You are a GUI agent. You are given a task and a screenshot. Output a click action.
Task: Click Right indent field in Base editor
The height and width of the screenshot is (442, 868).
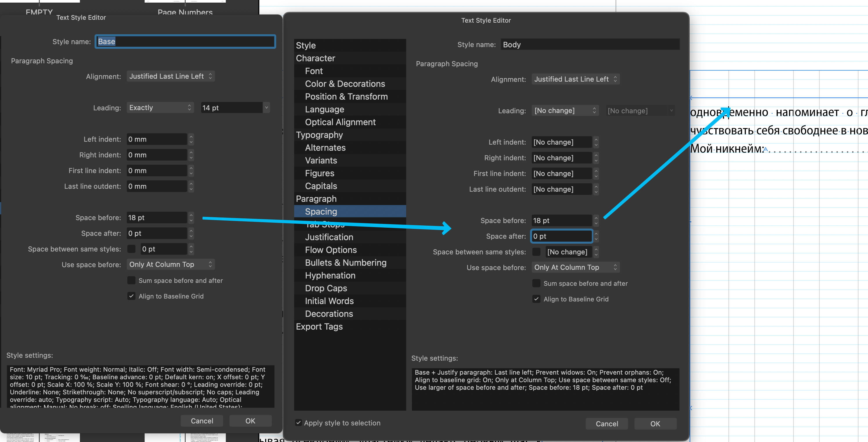157,155
